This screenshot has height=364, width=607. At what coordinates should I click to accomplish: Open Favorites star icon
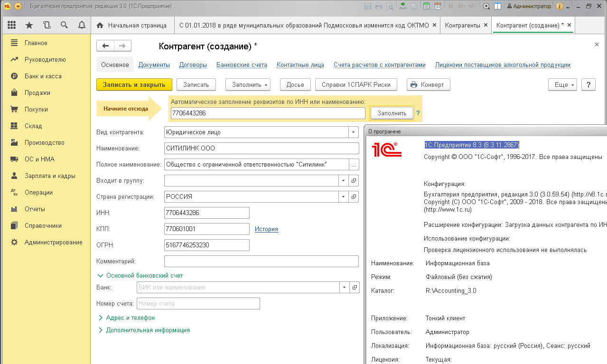29,25
